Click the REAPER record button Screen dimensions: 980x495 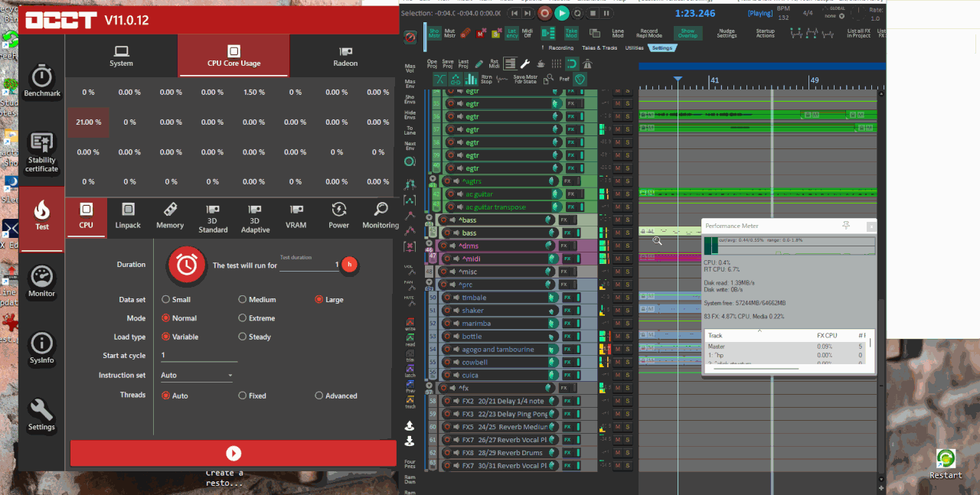544,13
